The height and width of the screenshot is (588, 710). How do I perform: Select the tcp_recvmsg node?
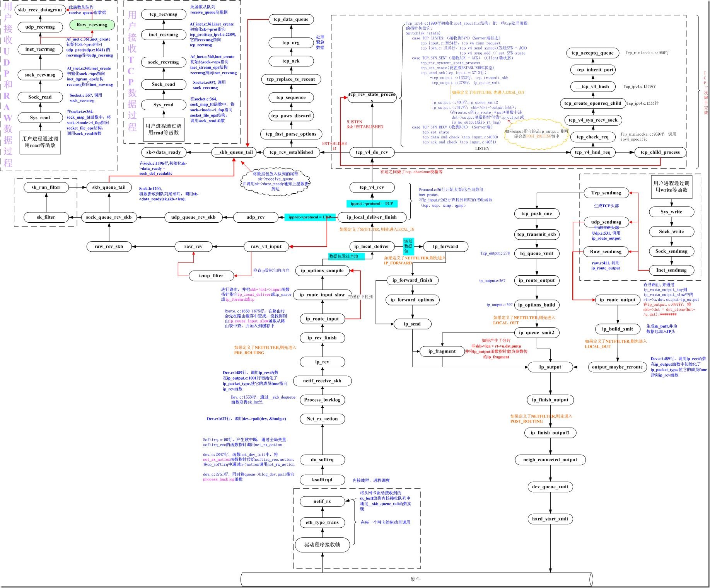[x=163, y=14]
